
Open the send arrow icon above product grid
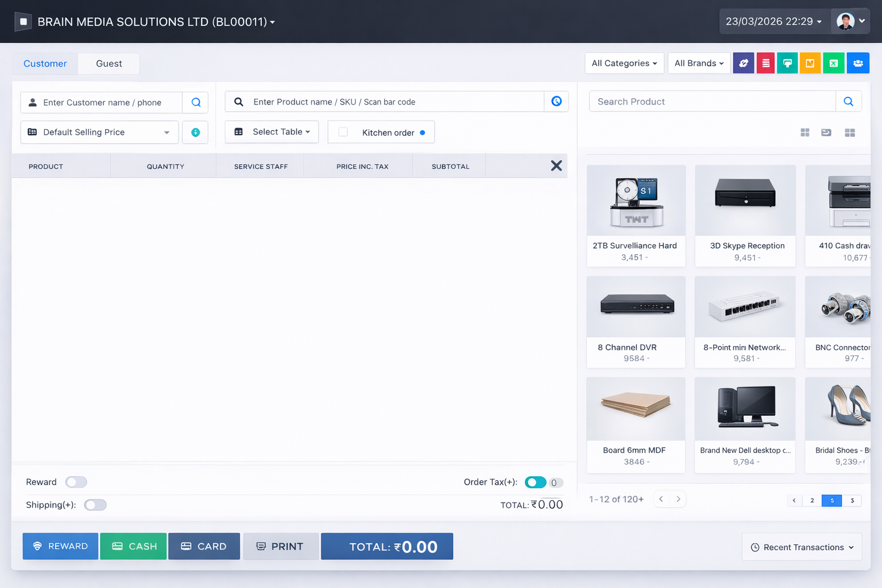[826, 132]
